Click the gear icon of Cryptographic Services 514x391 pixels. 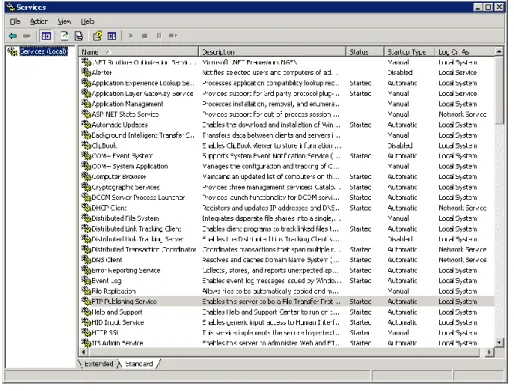tap(86, 187)
